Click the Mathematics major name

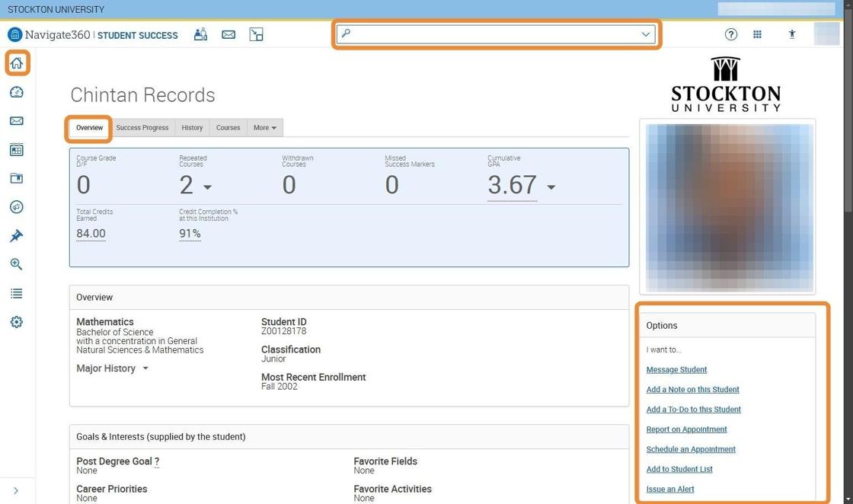pyautogui.click(x=105, y=322)
